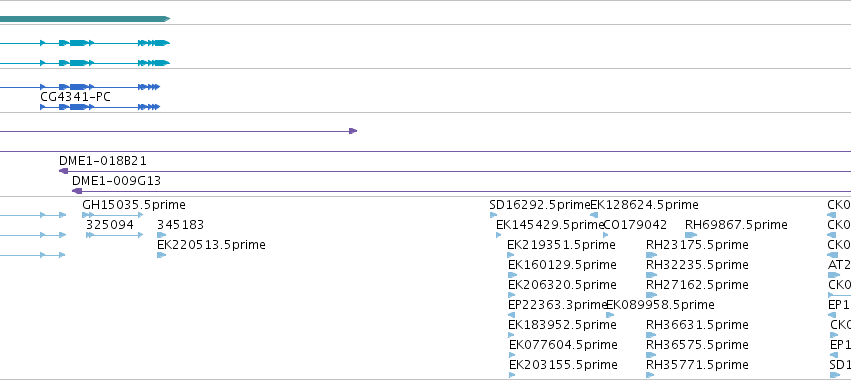Click the thick teal gene bar at top

click(85, 19)
